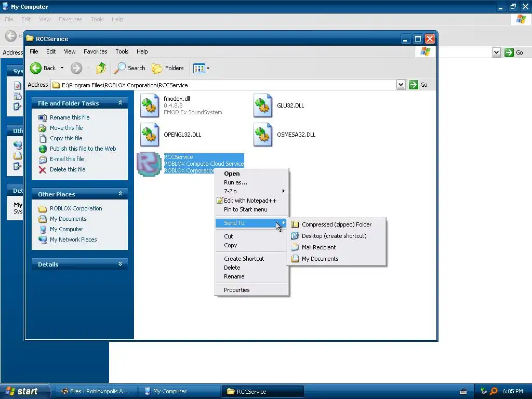Image resolution: width=532 pixels, height=399 pixels.
Task: Expand the 7-Zip submenu
Action: [252, 191]
